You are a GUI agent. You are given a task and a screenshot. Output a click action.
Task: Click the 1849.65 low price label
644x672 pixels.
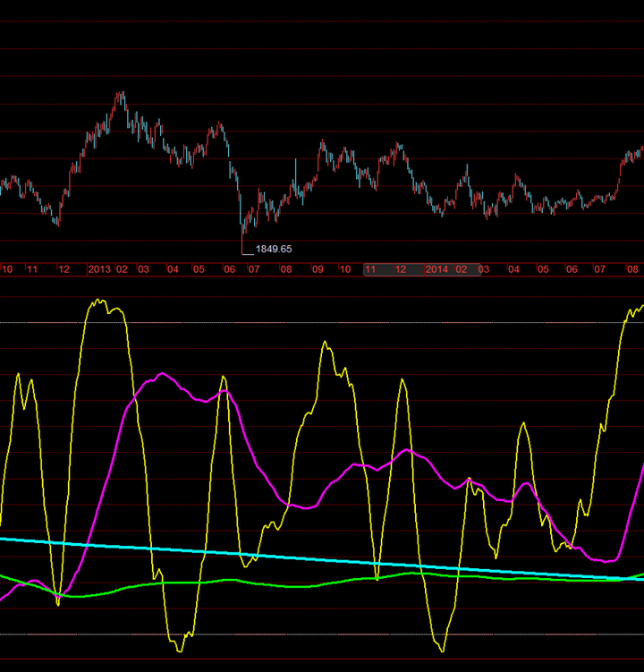click(x=274, y=249)
